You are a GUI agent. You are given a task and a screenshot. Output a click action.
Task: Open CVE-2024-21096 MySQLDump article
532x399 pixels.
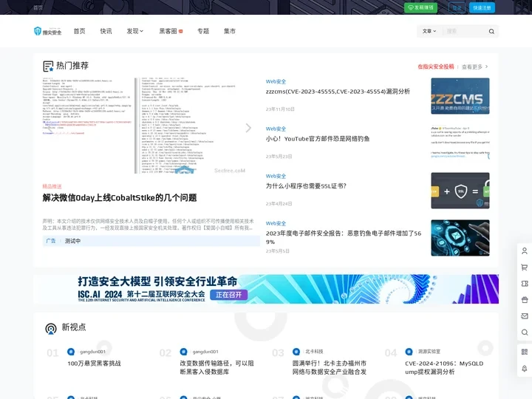444,367
